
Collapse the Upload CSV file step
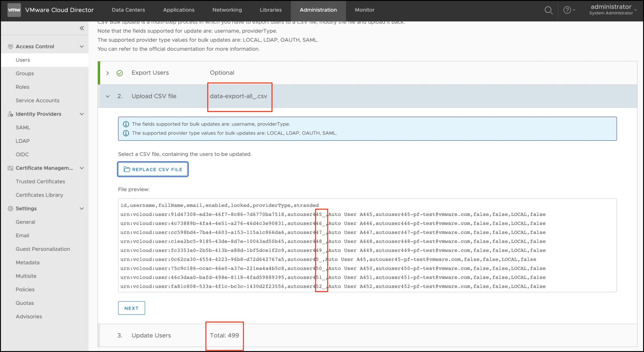click(x=107, y=96)
